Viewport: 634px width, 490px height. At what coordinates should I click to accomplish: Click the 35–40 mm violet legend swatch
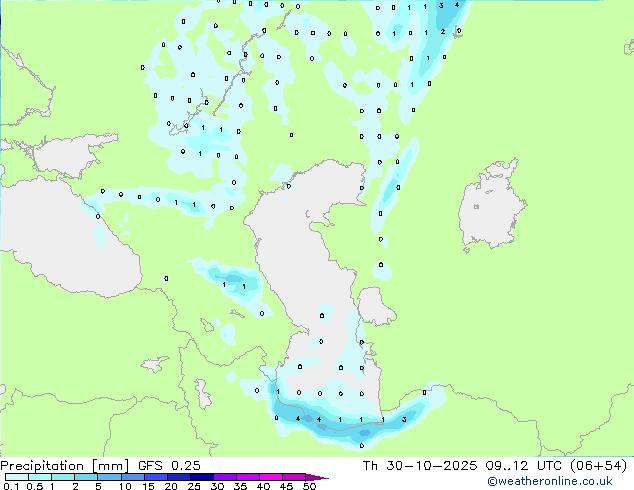[x=248, y=477]
